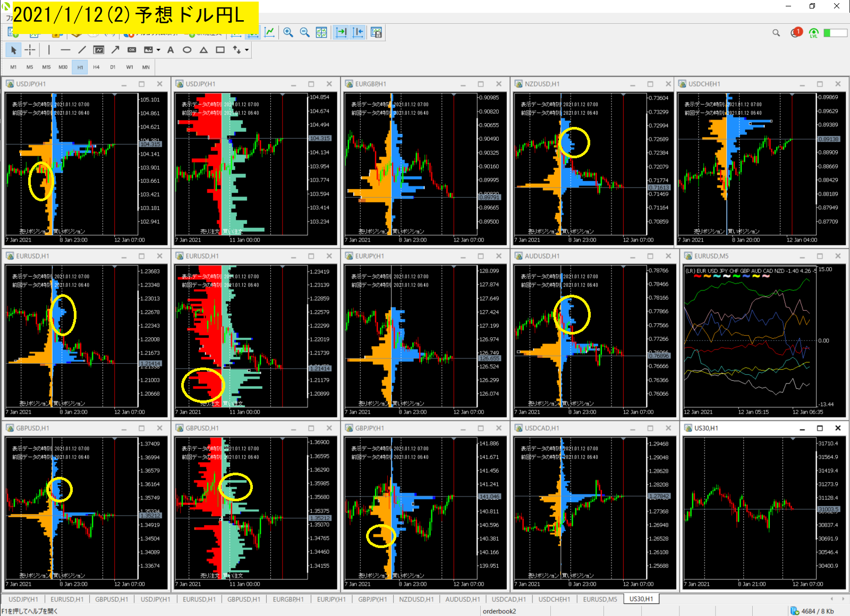Click the zoom in magnifier icon
The width and height of the screenshot is (850, 616).
[x=288, y=32]
